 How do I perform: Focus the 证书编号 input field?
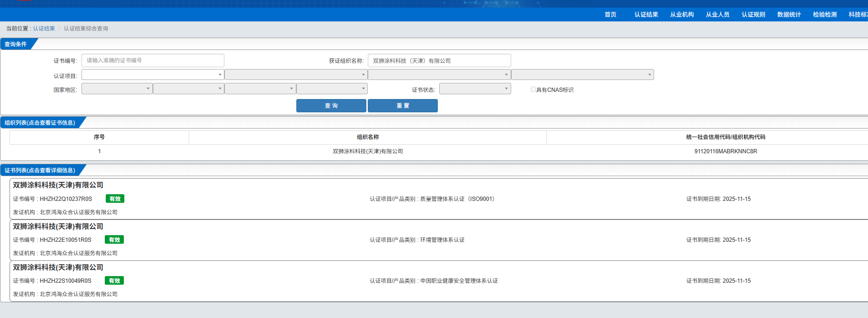[x=153, y=60]
